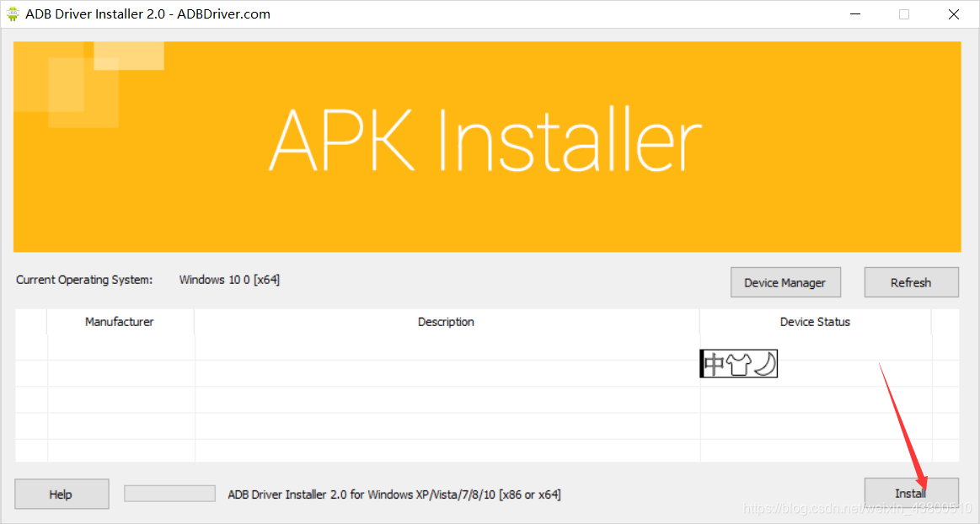
Task: Minimize the ADB Driver Installer window
Action: (855, 13)
